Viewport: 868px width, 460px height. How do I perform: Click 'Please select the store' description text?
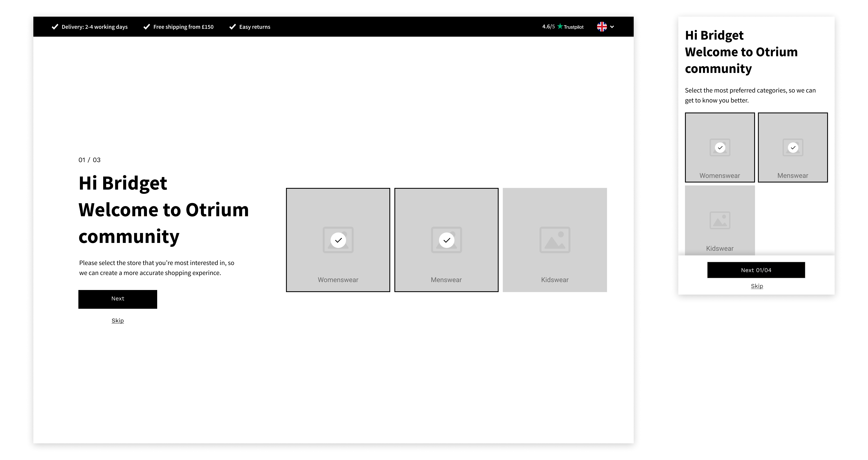tap(157, 268)
